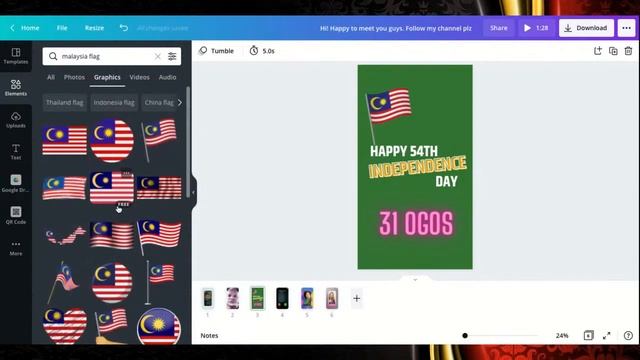
Task: Add a new page with plus button
Action: [356, 298]
